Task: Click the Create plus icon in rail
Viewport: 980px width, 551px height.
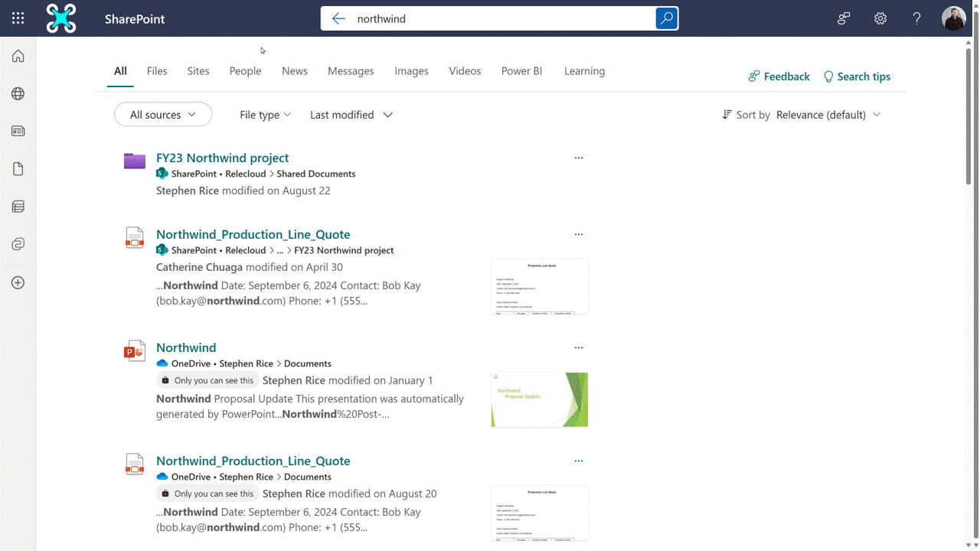Action: point(18,282)
